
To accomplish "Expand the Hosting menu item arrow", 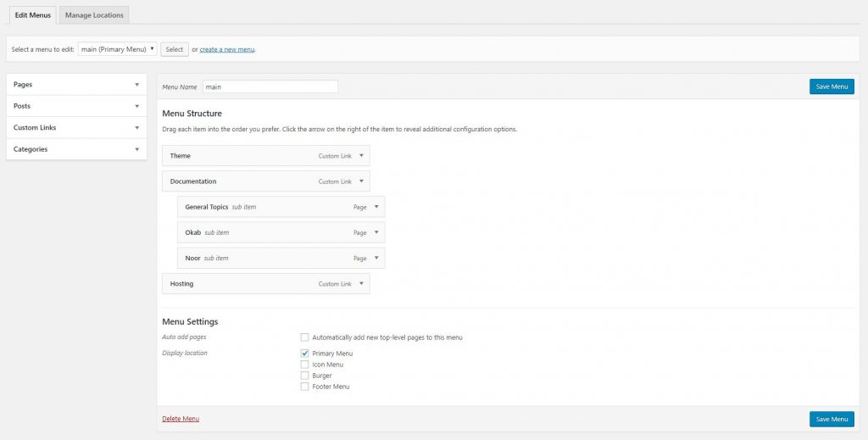I will (x=361, y=284).
